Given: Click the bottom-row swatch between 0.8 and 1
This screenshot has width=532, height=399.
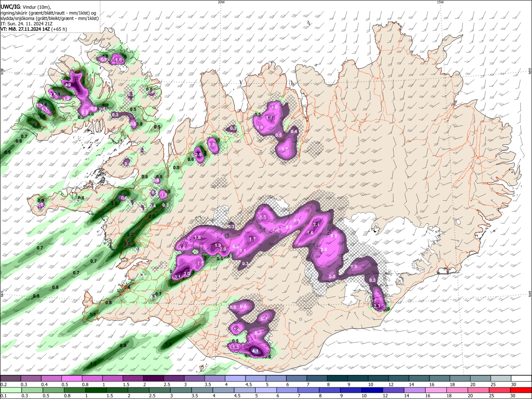Looking at the screenshot, I should click(x=74, y=390).
